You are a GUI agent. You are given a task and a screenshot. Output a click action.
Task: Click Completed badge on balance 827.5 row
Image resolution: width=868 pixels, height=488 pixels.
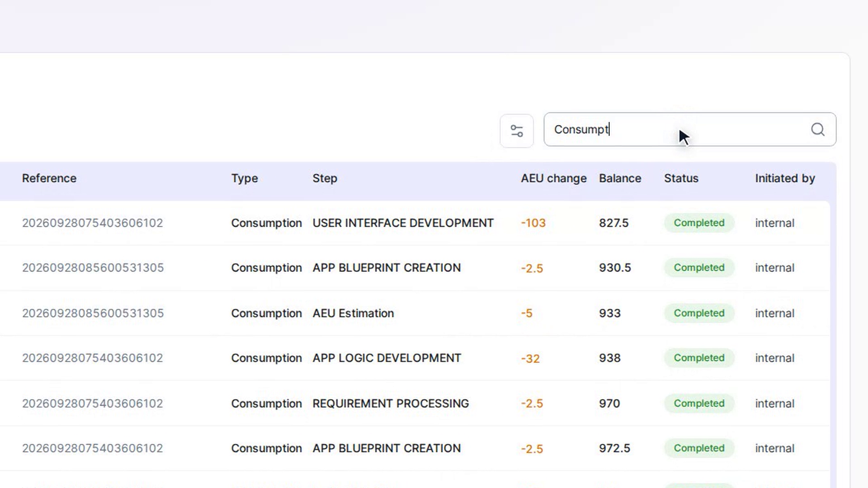[x=699, y=223]
